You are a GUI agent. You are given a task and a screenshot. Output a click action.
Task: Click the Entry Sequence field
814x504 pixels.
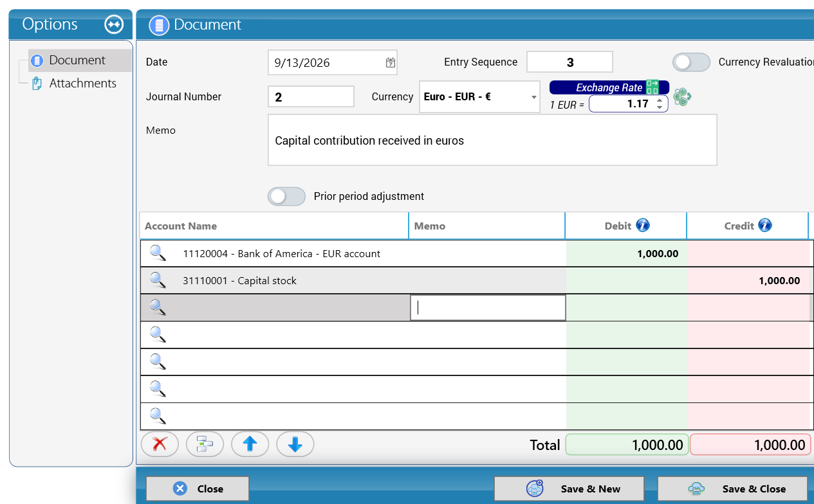click(x=569, y=62)
